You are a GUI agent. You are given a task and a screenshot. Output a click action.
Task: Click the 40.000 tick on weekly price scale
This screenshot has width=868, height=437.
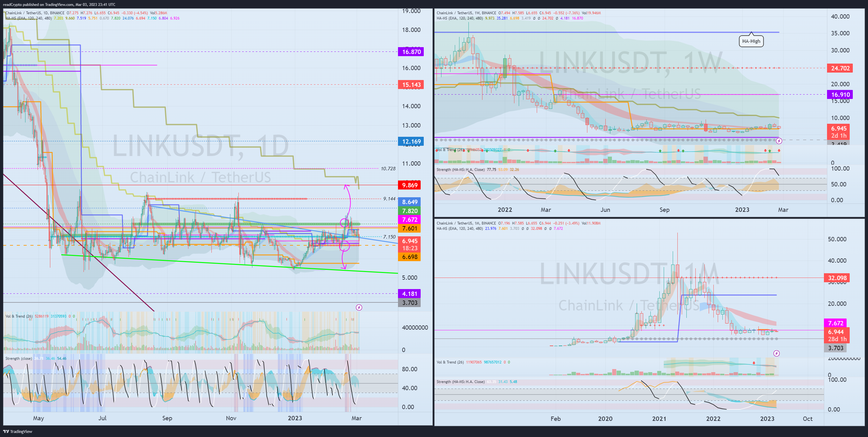click(x=840, y=16)
